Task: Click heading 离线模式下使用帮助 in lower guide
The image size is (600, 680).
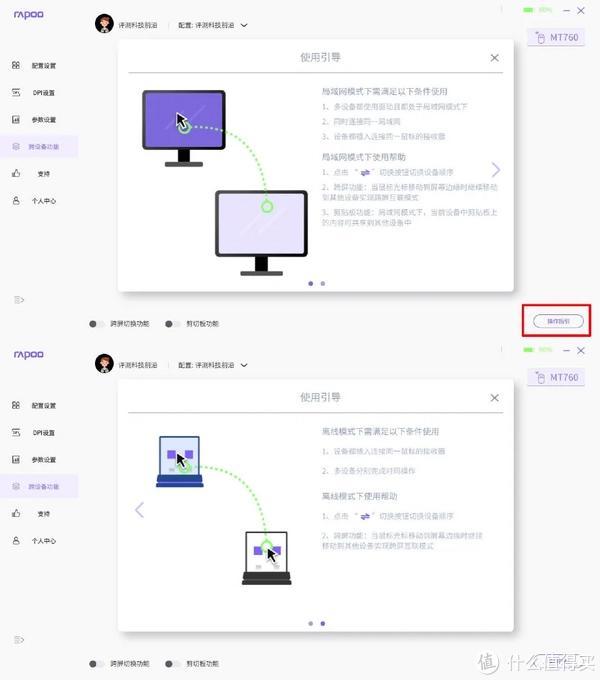Action: tap(359, 496)
